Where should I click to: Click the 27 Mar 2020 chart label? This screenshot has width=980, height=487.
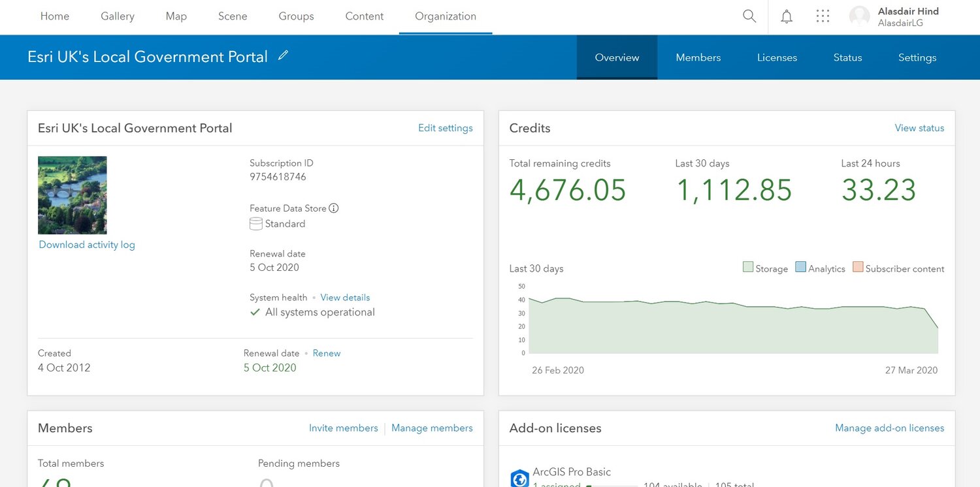pyautogui.click(x=911, y=370)
